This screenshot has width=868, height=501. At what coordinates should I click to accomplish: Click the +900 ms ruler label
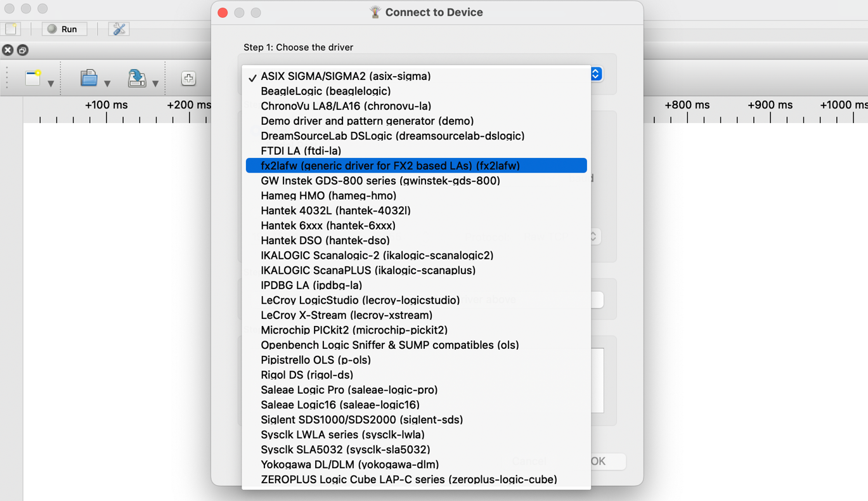pos(770,105)
